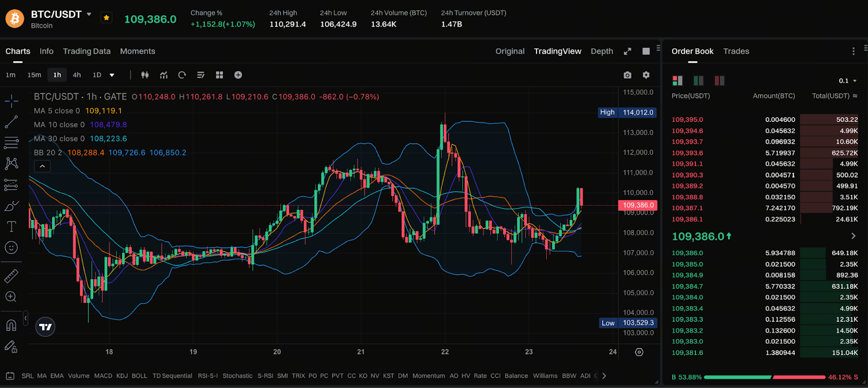Add the MACD indicator from bottom bar
Image resolution: width=868 pixels, height=388 pixels.
coord(103,376)
